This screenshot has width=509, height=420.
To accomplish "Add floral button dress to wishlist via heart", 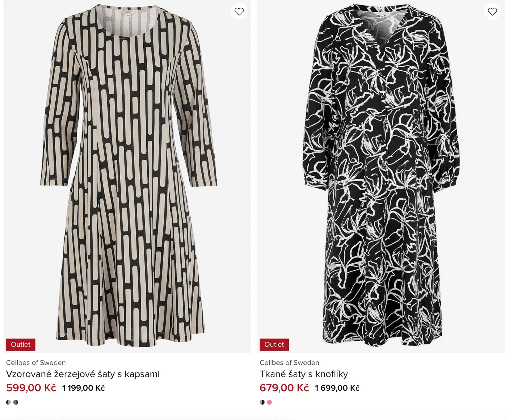I will (x=492, y=12).
